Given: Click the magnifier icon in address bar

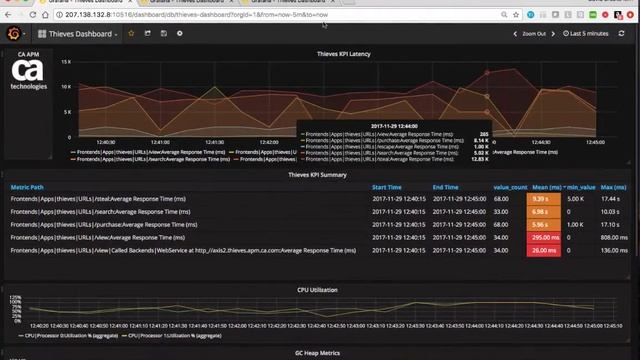Looking at the screenshot, I should 504,15.
